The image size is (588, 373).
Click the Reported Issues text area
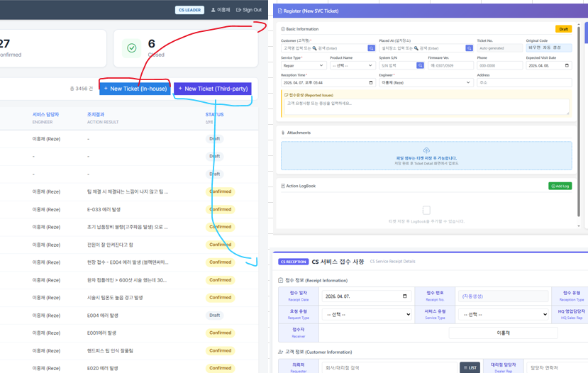coord(426,106)
